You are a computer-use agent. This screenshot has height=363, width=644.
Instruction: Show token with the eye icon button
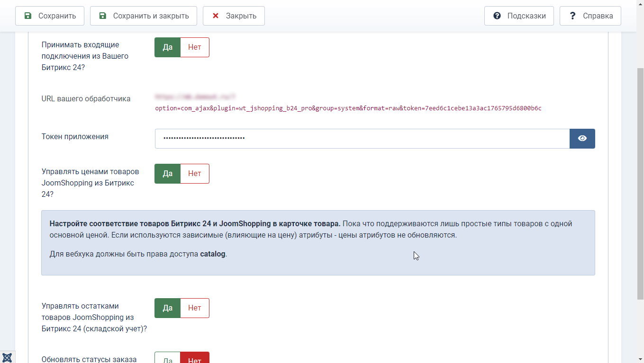pos(582,139)
